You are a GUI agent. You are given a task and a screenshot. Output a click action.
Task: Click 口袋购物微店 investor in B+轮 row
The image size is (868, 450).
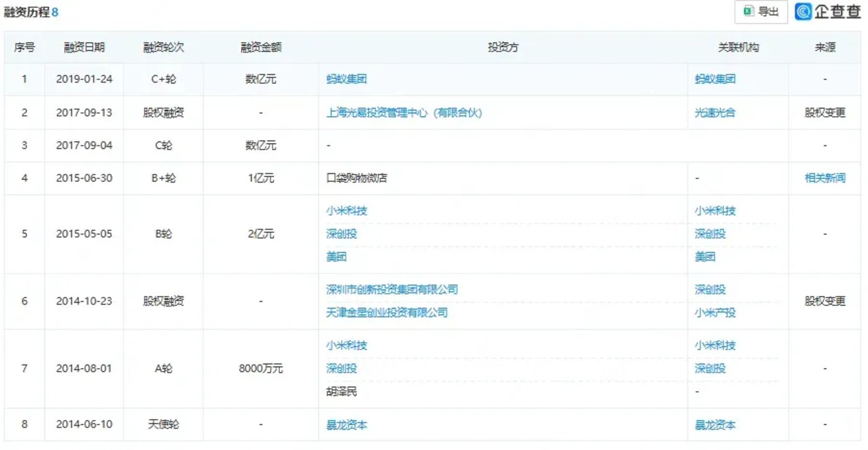coord(357,178)
